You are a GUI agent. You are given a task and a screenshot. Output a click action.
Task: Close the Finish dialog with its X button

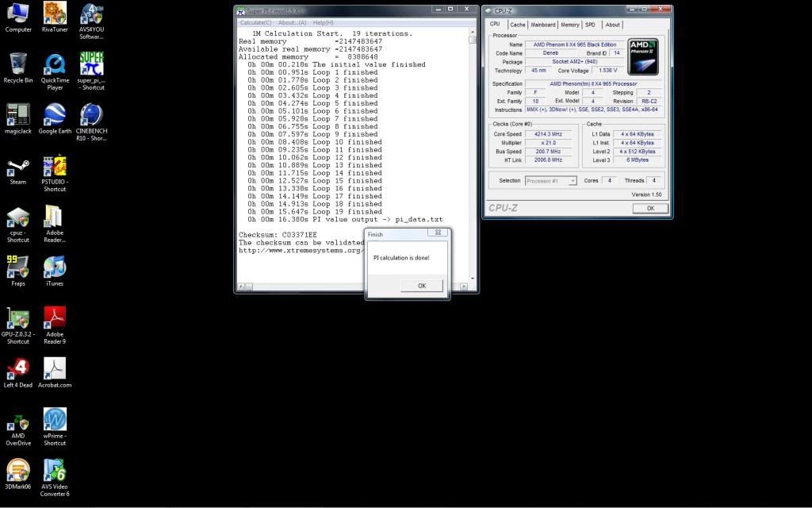[438, 233]
